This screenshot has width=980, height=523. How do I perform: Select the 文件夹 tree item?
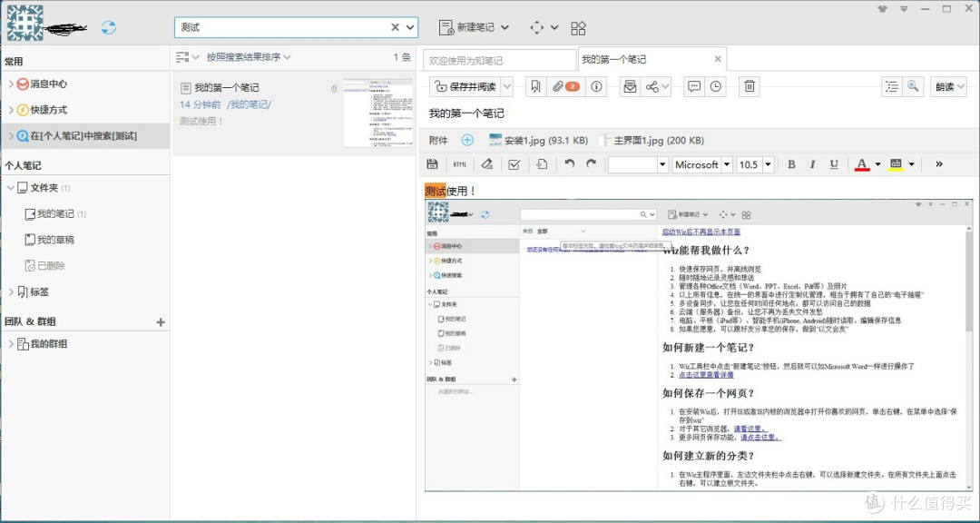44,188
